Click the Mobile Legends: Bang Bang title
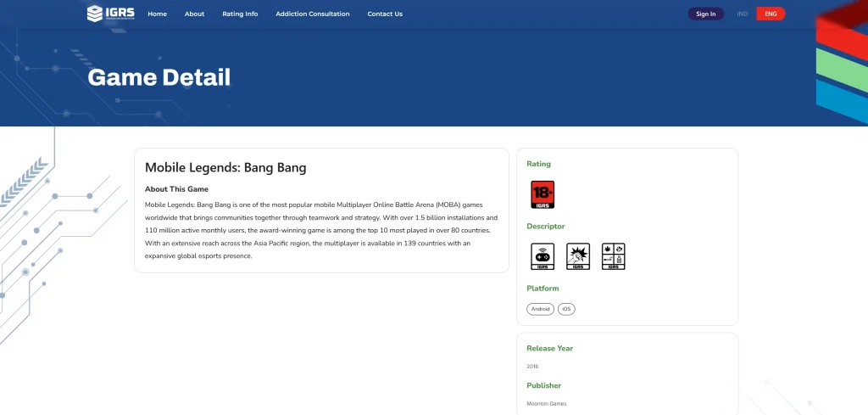Viewport: 868px width, 415px height. tap(225, 168)
